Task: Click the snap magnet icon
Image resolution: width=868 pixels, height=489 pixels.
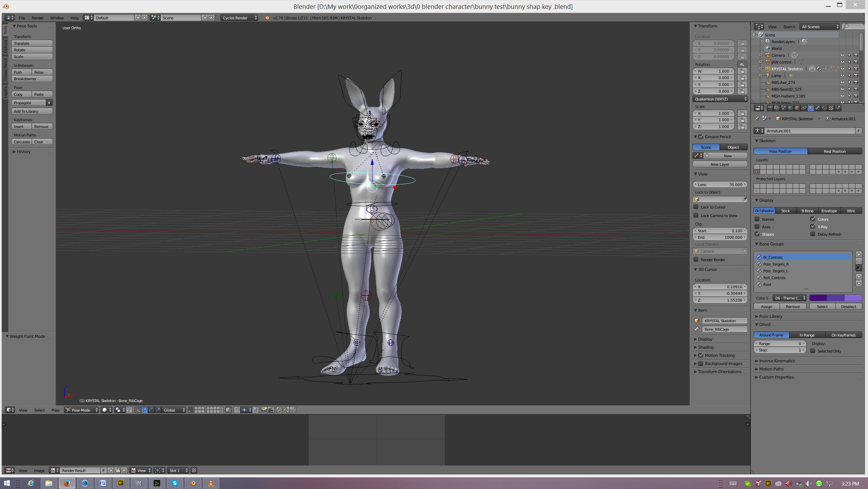Action: pos(237,410)
